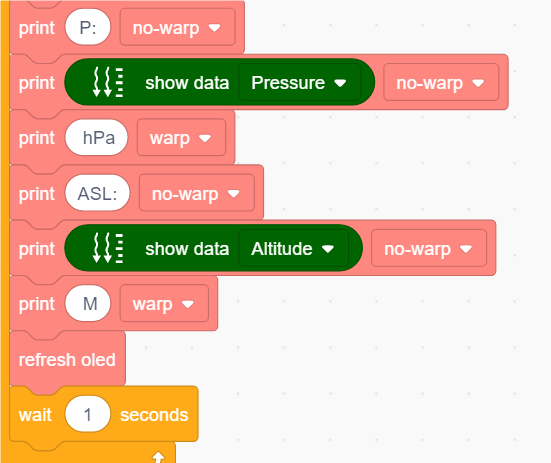This screenshot has height=463, width=551.
Task: Open warp dropdown in the M print block
Action: coord(164,304)
